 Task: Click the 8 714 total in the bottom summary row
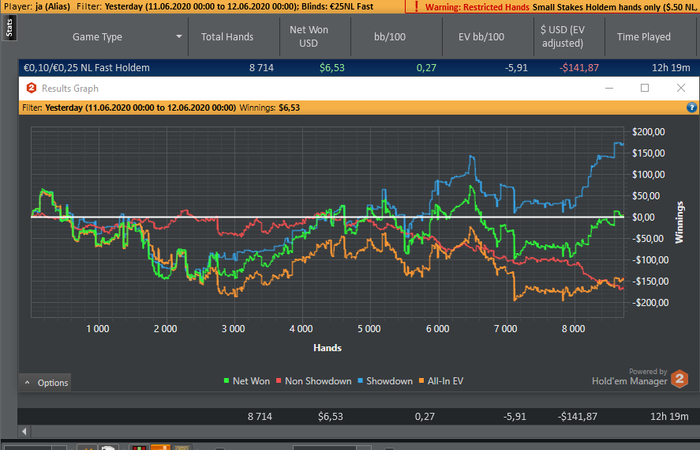(260, 417)
